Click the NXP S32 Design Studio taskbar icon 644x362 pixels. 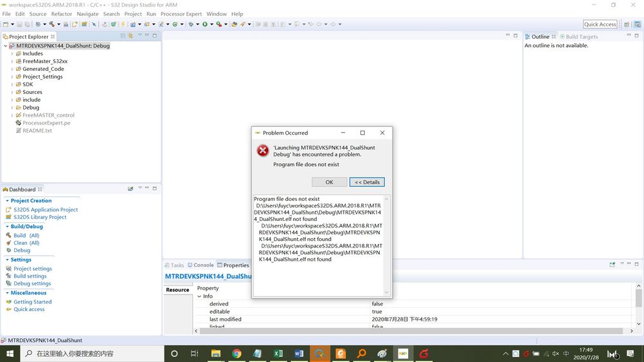(403, 354)
